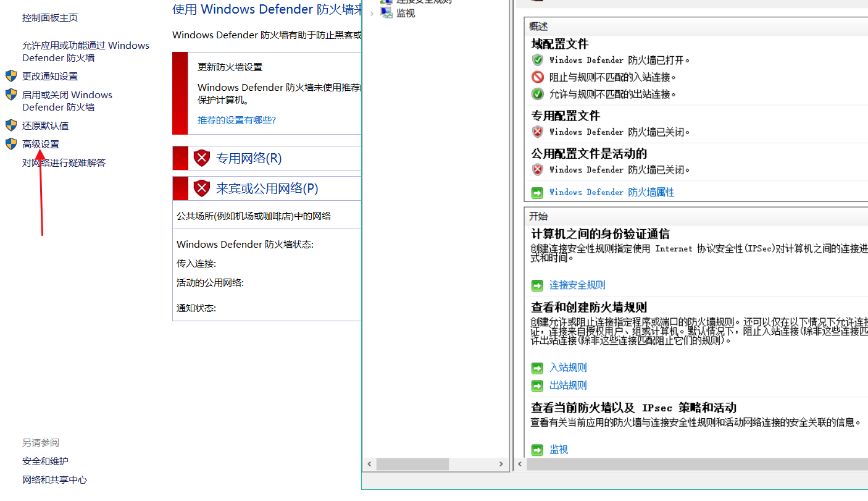Click the 监视 tree icon
Viewport: 868px width, 501px height.
tap(386, 12)
